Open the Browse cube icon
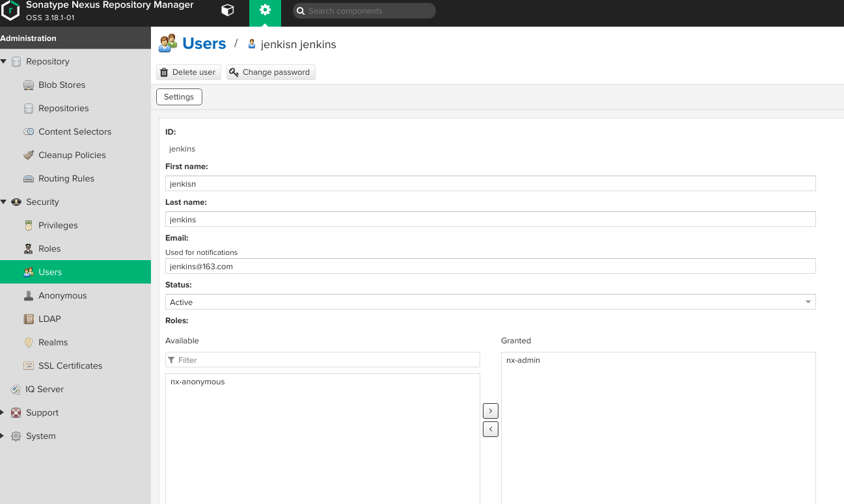Screen dimensions: 844x504 point(227,10)
